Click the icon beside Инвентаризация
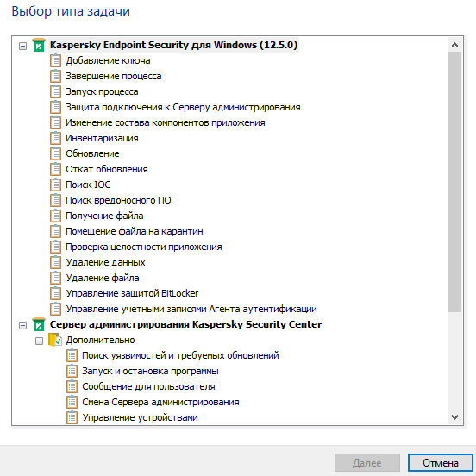476x476 pixels. 55,138
